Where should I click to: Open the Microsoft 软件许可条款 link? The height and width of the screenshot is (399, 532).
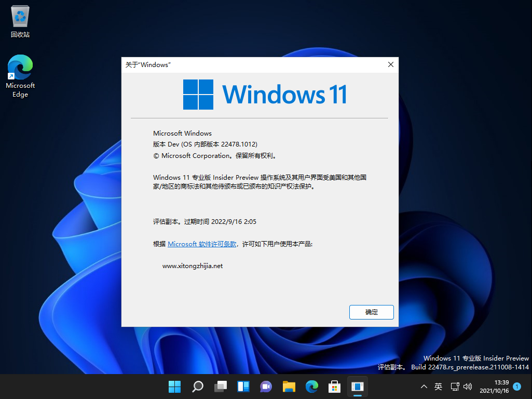tap(202, 244)
